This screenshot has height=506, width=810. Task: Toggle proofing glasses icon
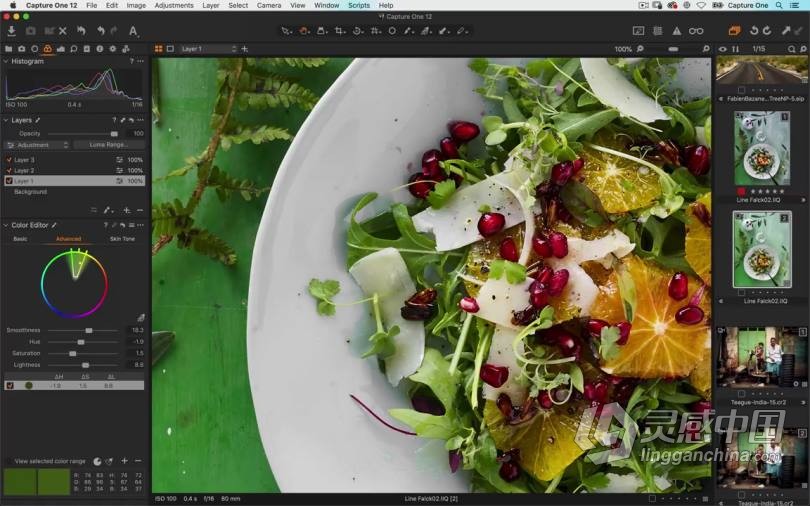point(696,31)
